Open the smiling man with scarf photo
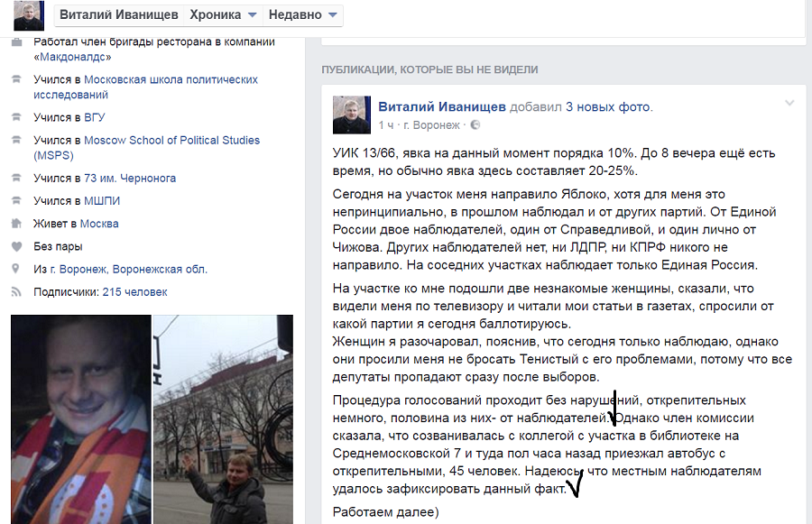This screenshot has width=812, height=524. coord(81,419)
